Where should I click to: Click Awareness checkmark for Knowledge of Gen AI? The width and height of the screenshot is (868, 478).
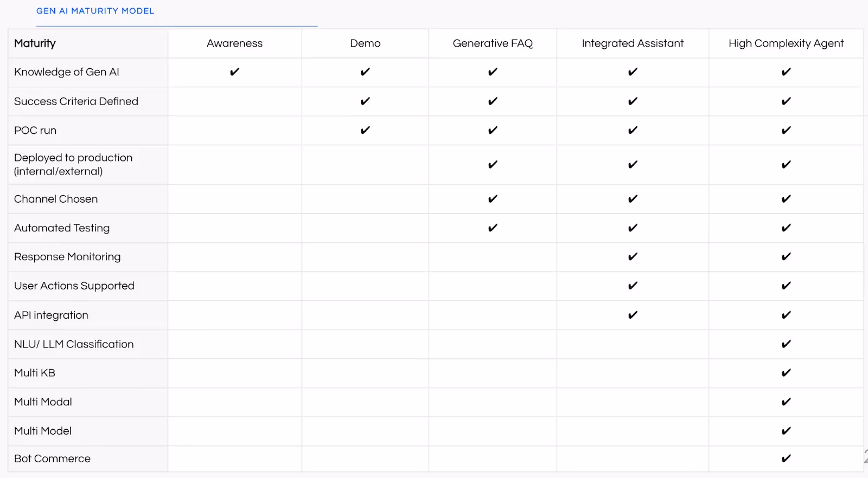click(234, 72)
